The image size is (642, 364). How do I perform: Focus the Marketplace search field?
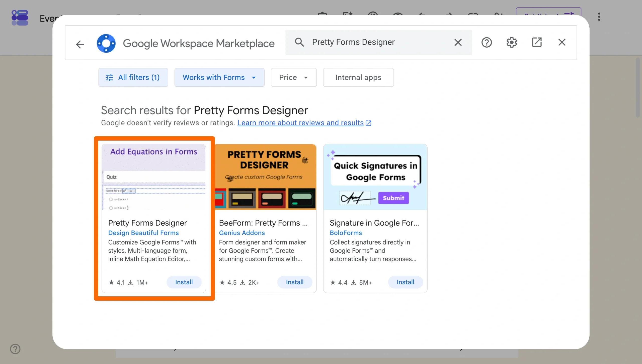pos(379,42)
